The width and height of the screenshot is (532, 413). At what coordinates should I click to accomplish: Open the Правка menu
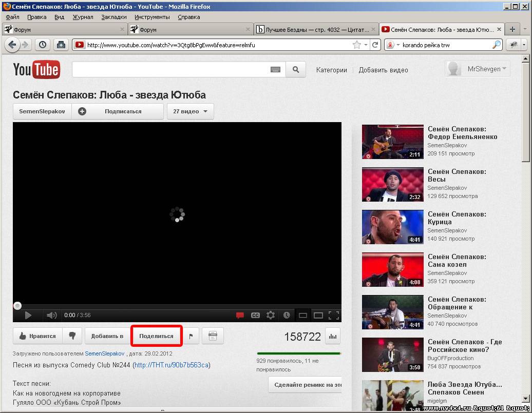(36, 17)
